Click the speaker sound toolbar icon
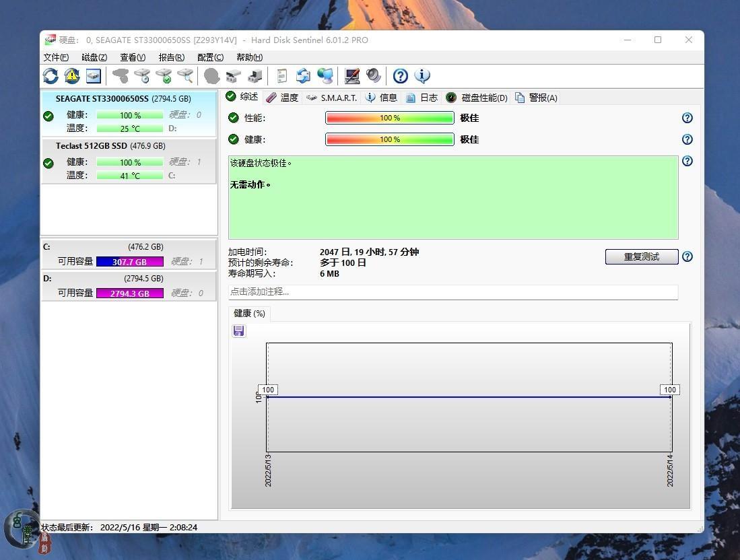Screen dimensions: 740x560 click(x=373, y=76)
